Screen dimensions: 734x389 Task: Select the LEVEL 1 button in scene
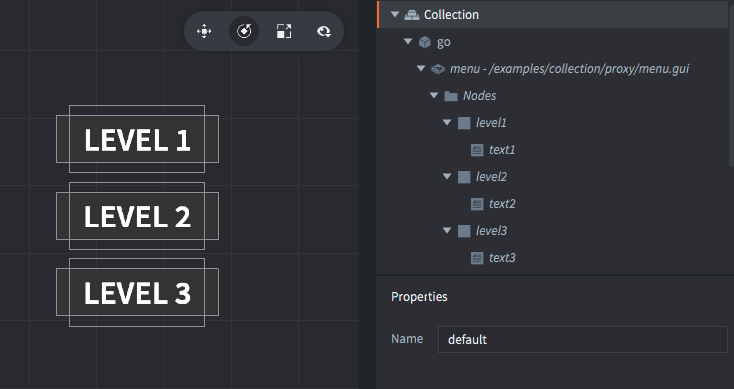(x=137, y=139)
